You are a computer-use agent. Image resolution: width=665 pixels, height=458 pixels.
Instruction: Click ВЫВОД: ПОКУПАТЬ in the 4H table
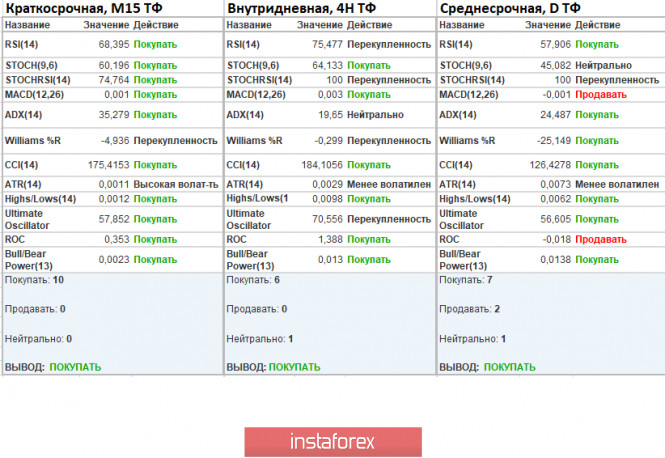274,367
